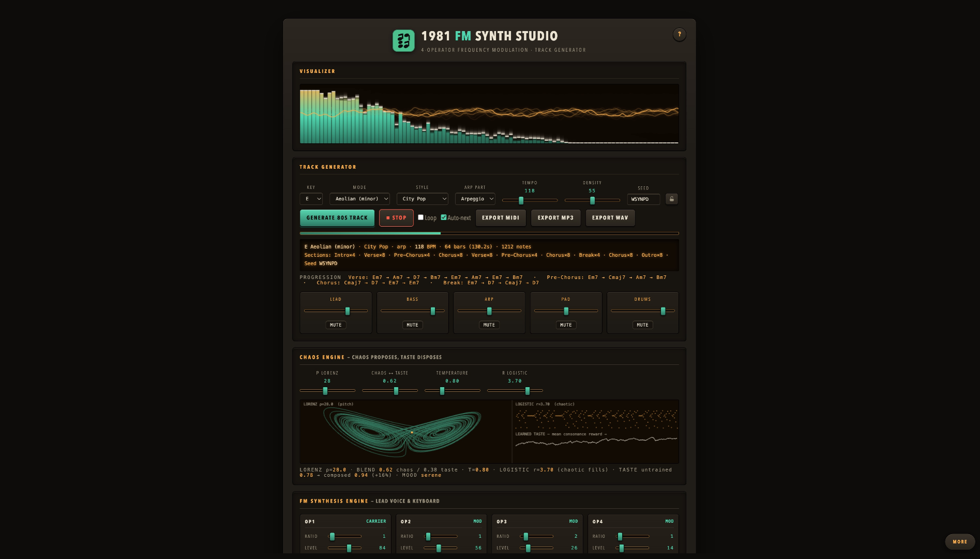Image resolution: width=980 pixels, height=559 pixels.
Task: Open the Style dropdown City Pop
Action: click(423, 199)
